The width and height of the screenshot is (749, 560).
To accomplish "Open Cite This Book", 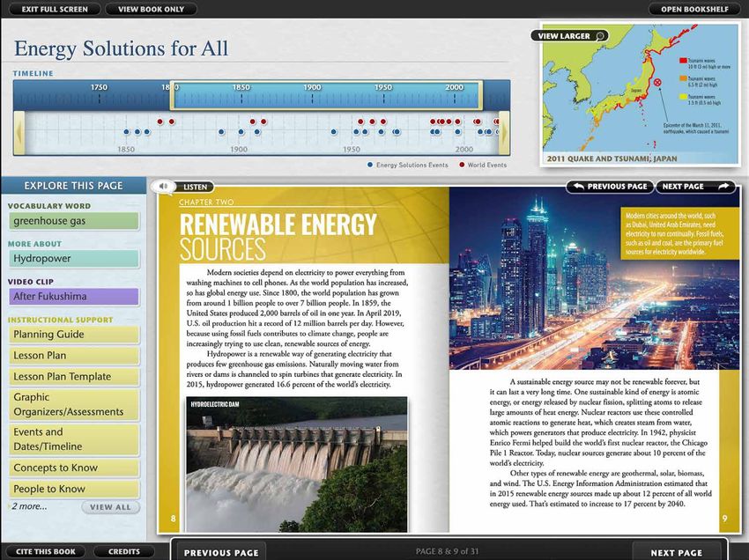I will 46,551.
